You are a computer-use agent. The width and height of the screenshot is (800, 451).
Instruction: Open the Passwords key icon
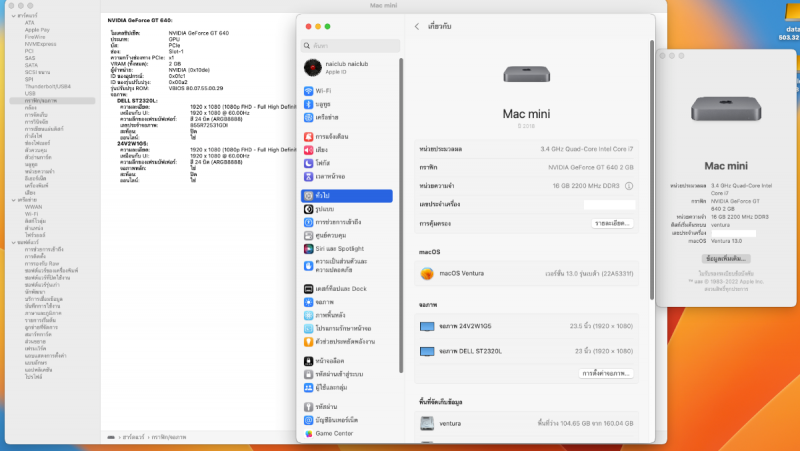(308, 407)
